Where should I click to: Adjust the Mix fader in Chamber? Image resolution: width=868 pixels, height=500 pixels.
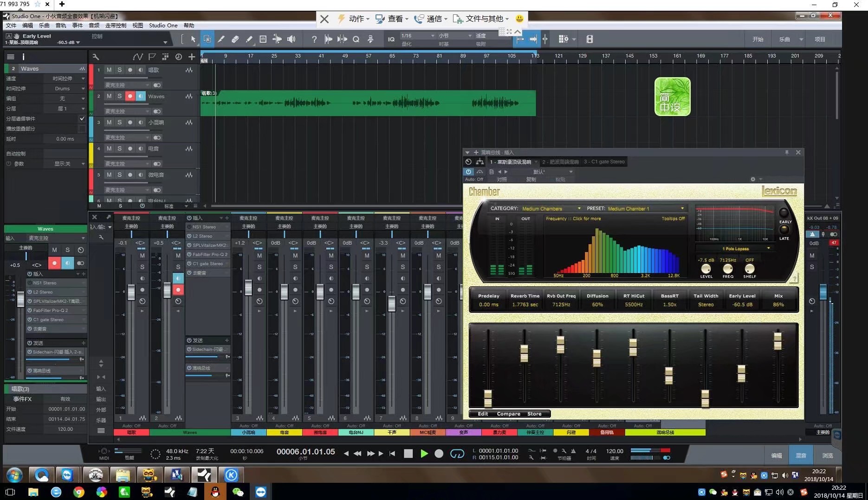click(x=777, y=341)
